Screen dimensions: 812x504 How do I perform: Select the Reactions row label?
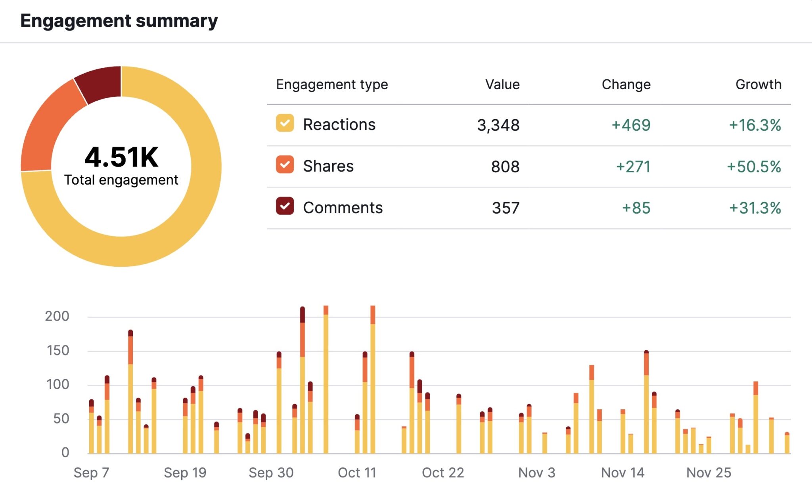(339, 125)
